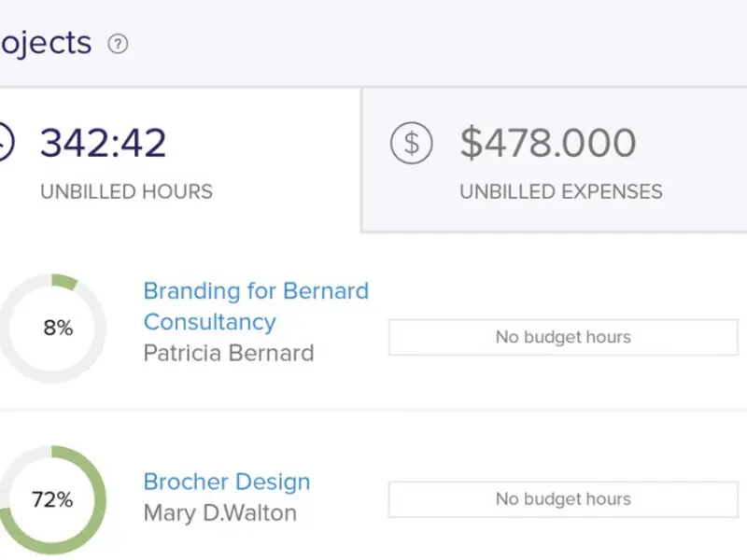Switch to the Unbilled Expenses tab

coord(555,161)
